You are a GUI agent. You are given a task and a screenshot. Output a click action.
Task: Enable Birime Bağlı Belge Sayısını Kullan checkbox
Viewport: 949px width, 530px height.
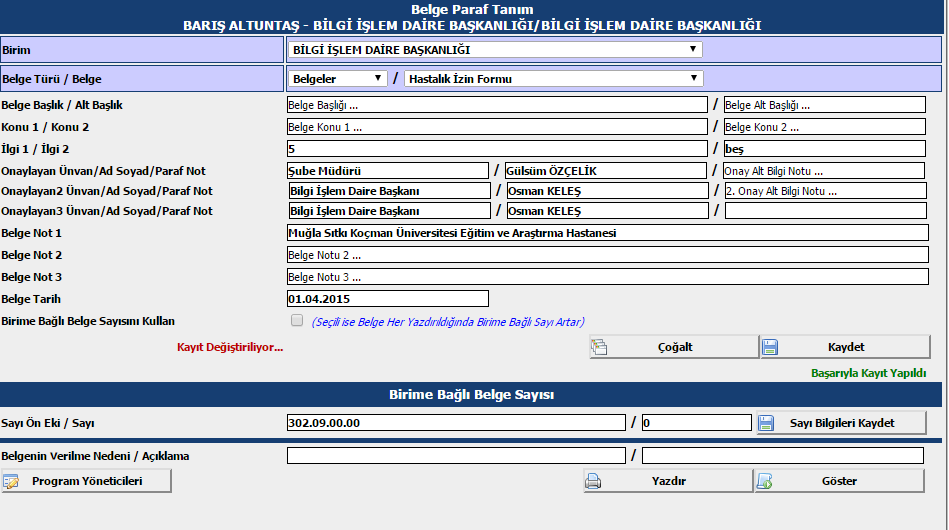point(296,321)
